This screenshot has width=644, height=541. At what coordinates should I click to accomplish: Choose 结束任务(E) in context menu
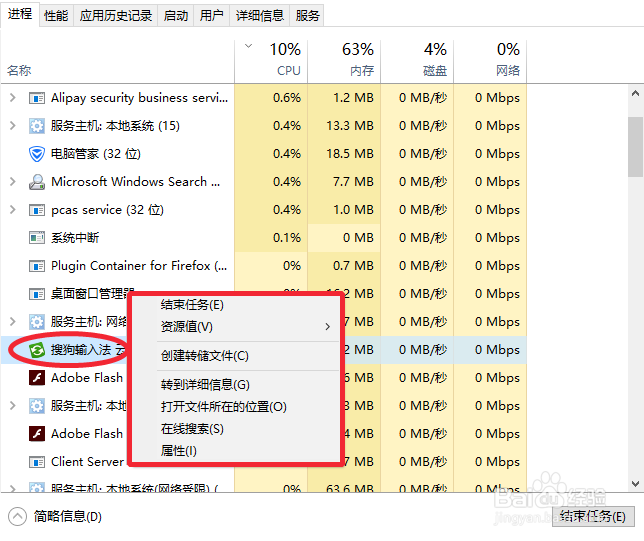pos(238,305)
